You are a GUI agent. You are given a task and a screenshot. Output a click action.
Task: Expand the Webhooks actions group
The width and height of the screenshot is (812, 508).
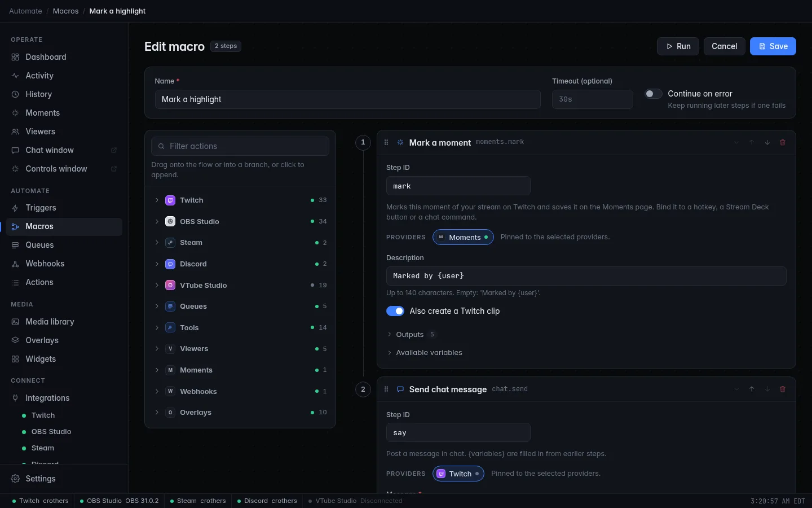click(x=240, y=392)
